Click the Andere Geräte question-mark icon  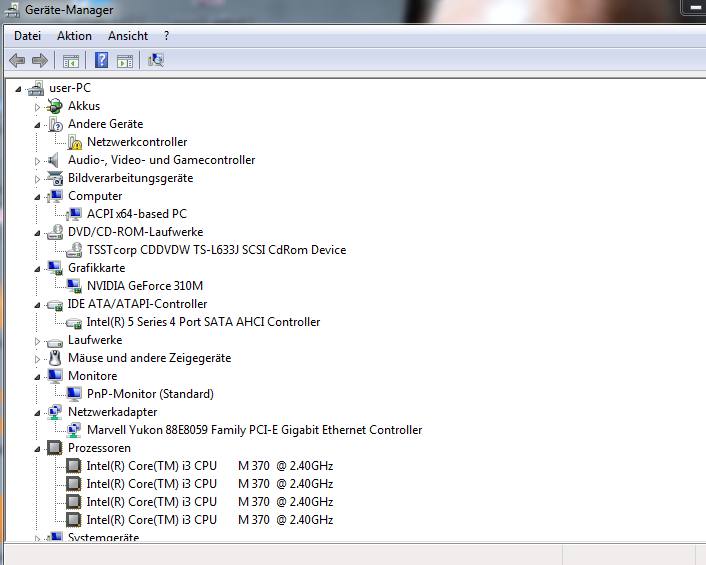pos(55,124)
